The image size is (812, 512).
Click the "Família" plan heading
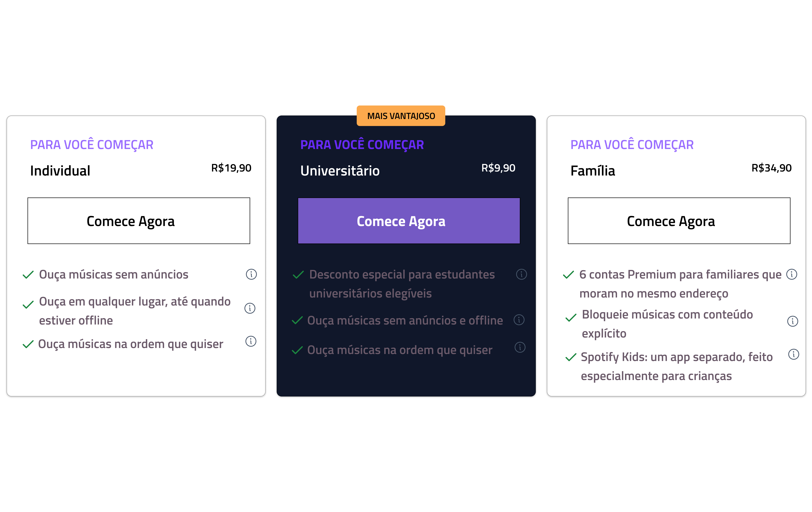point(593,170)
